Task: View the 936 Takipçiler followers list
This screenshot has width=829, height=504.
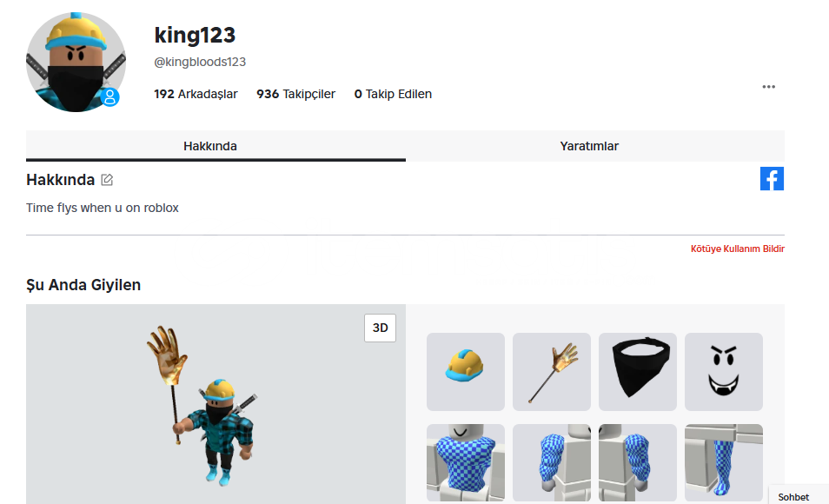Action: tap(295, 94)
